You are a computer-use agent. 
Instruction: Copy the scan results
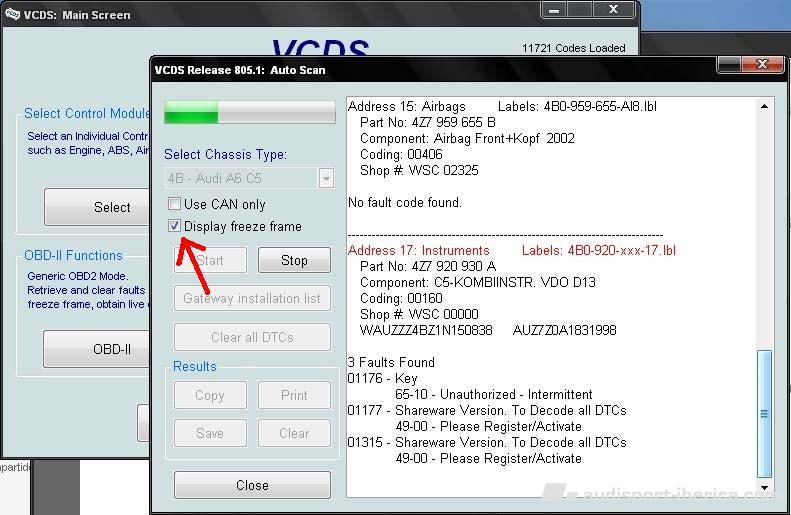(210, 395)
